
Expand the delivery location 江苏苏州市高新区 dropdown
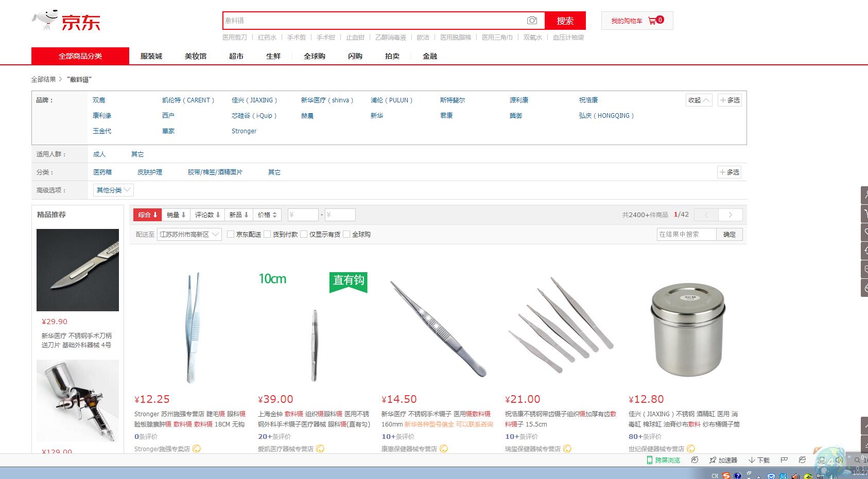(x=189, y=234)
